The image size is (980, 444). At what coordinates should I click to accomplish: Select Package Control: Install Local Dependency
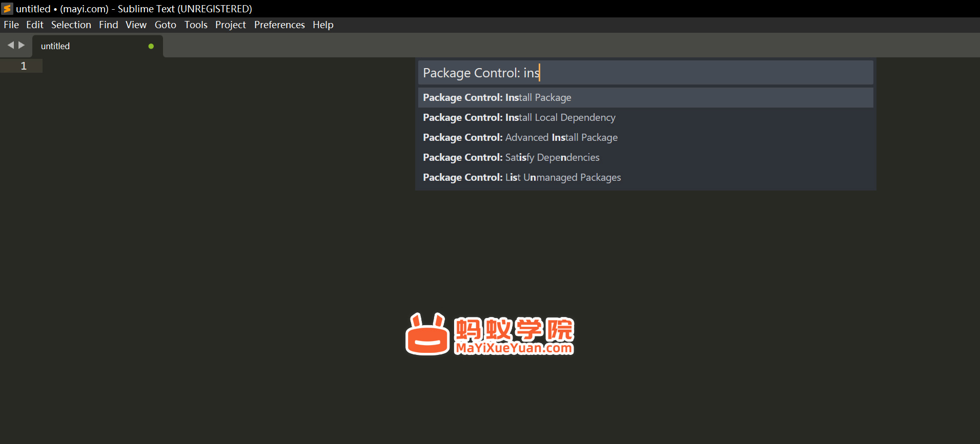point(646,117)
